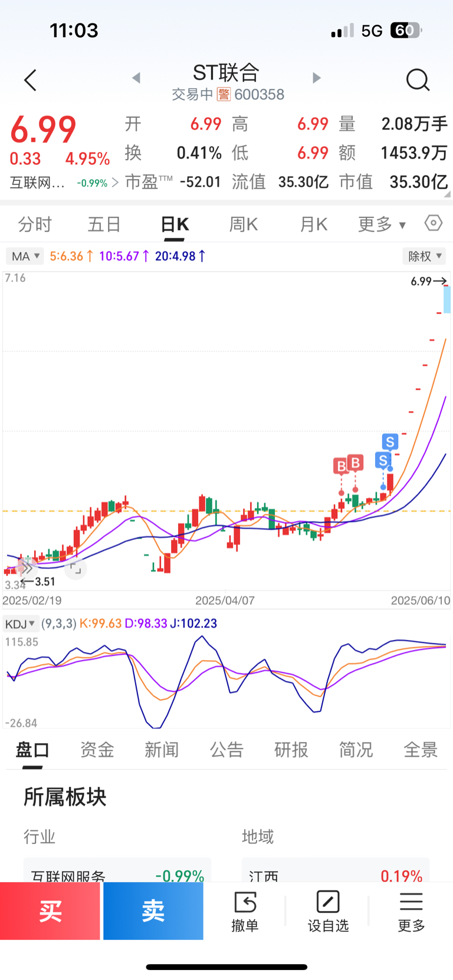Tap the back arrow icon
The image size is (453, 980).
[x=30, y=80]
